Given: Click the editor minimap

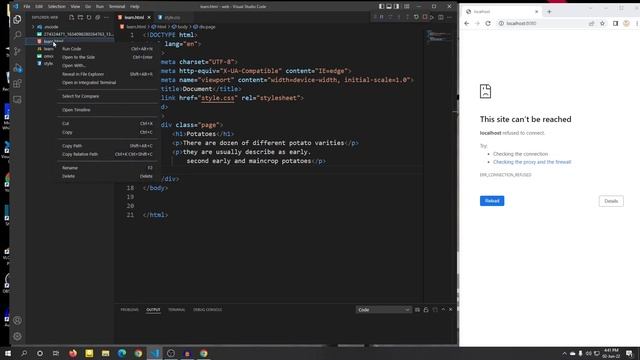Looking at the screenshot, I should pos(438,37).
